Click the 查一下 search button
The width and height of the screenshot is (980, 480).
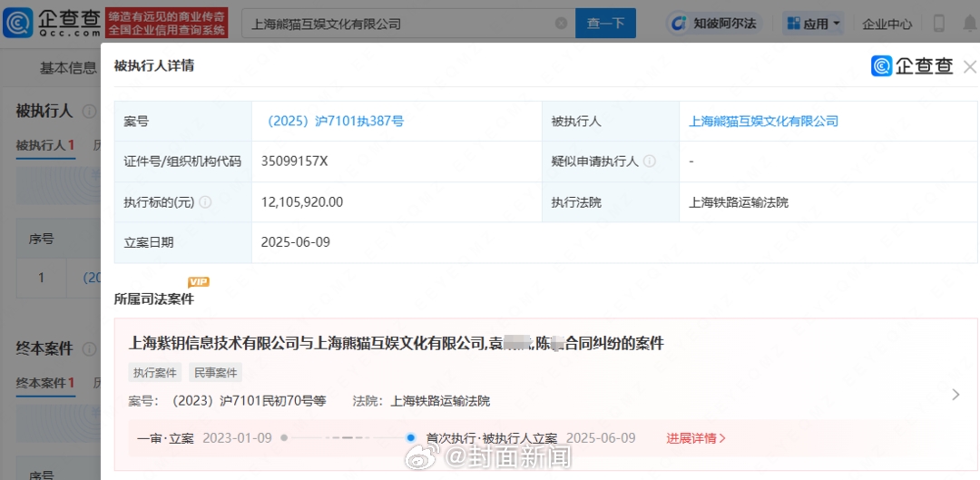coord(605,24)
